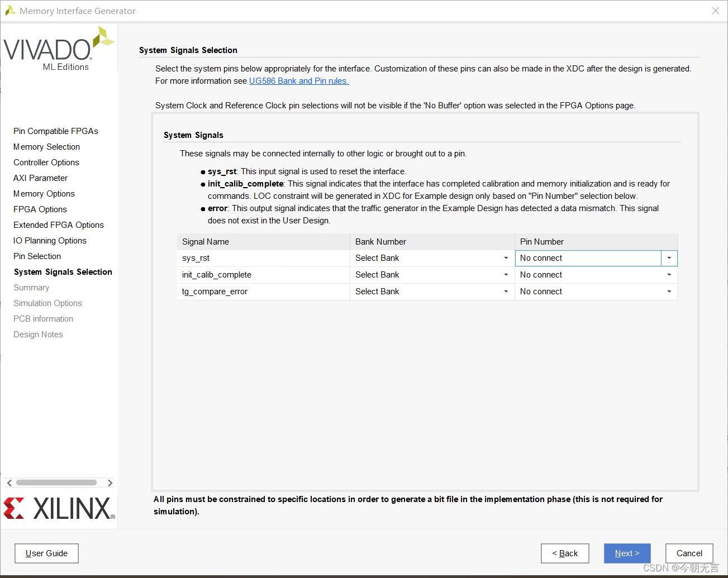728x578 pixels.
Task: Go to Memory Options step
Action: (44, 194)
